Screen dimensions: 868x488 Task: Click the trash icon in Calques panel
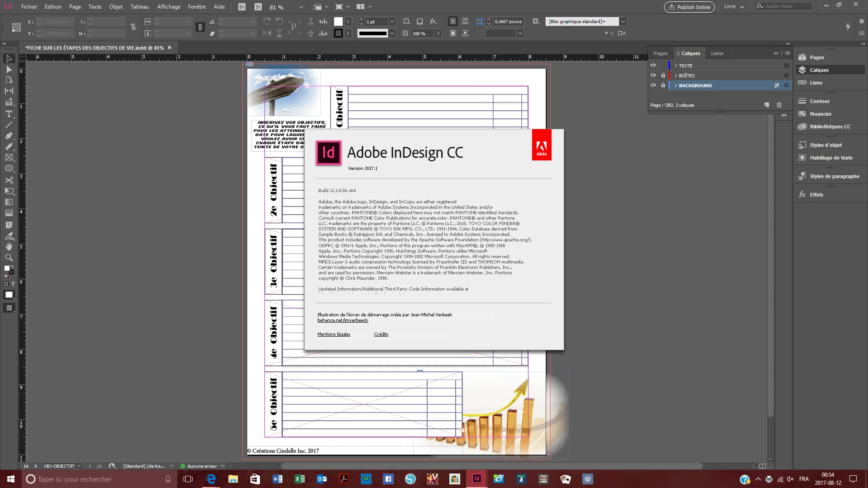(x=779, y=105)
